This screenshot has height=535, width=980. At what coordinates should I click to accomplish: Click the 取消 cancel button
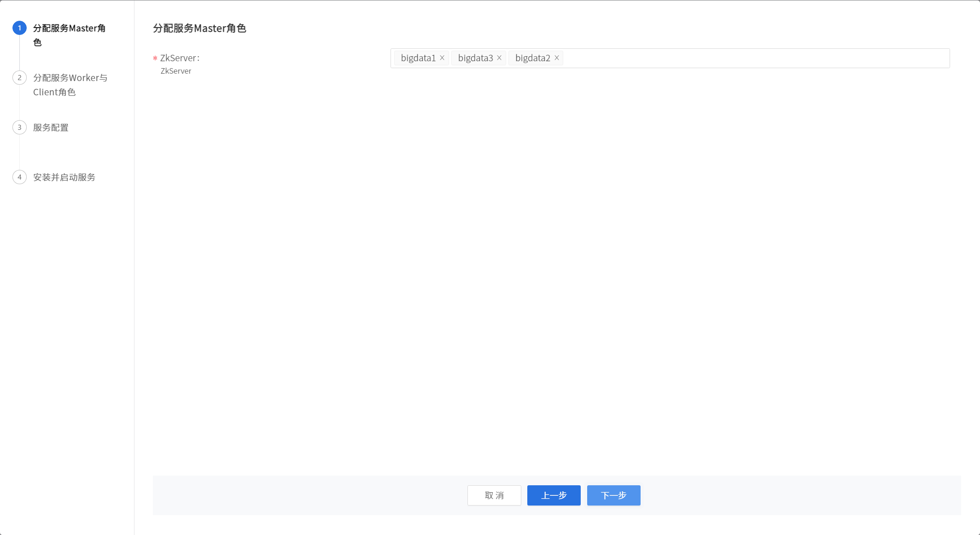[x=494, y=495]
